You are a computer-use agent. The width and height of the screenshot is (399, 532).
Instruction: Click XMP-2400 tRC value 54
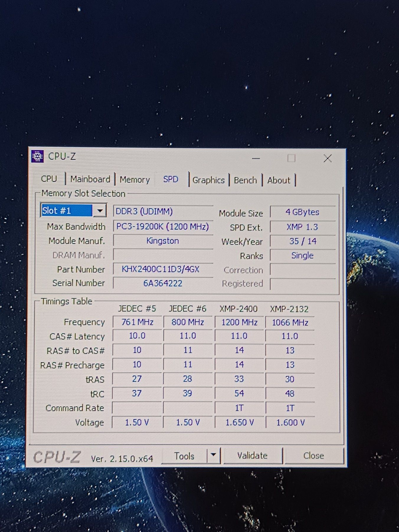(239, 393)
